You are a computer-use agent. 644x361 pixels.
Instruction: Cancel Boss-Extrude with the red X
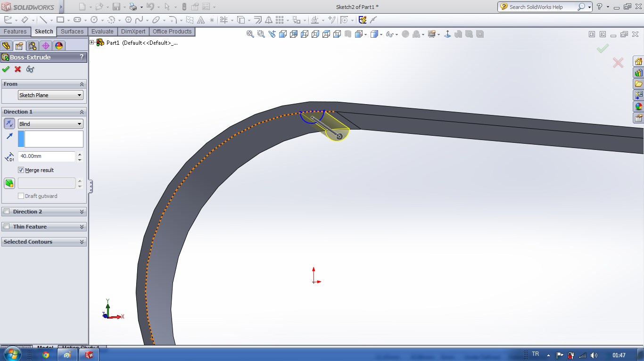coord(18,69)
